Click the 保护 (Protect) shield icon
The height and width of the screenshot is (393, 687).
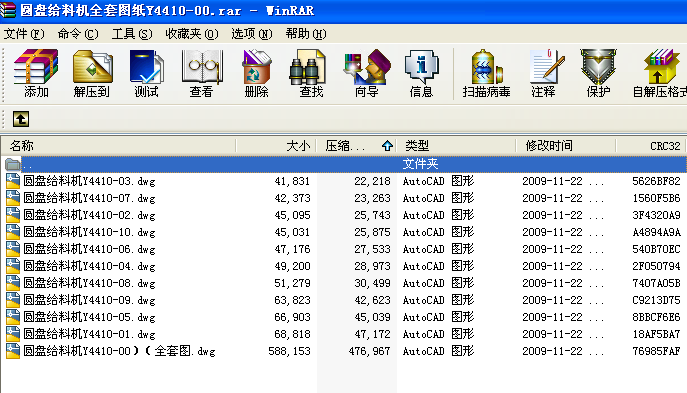tap(598, 67)
